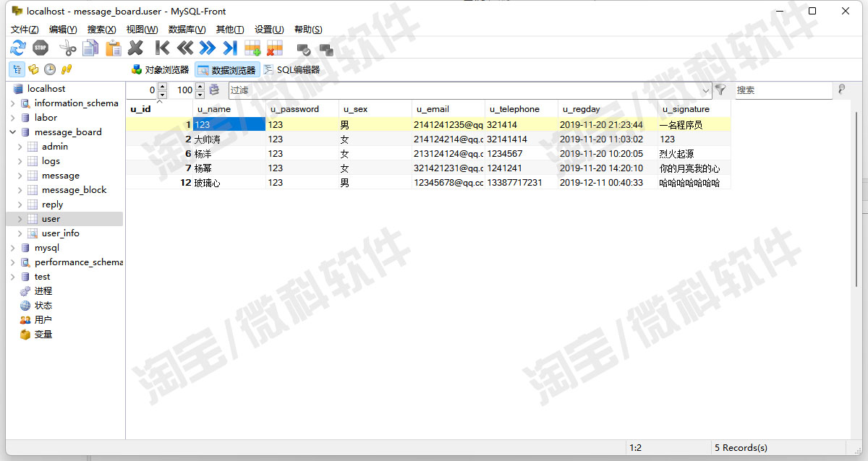The image size is (868, 461).
Task: Open the 帮助 menu
Action: point(308,30)
